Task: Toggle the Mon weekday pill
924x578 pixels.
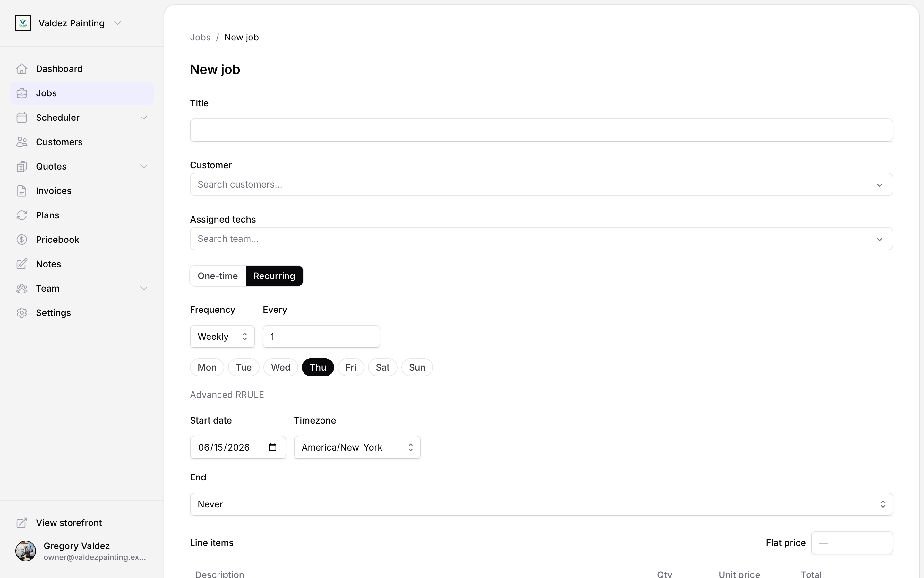Action: click(207, 367)
